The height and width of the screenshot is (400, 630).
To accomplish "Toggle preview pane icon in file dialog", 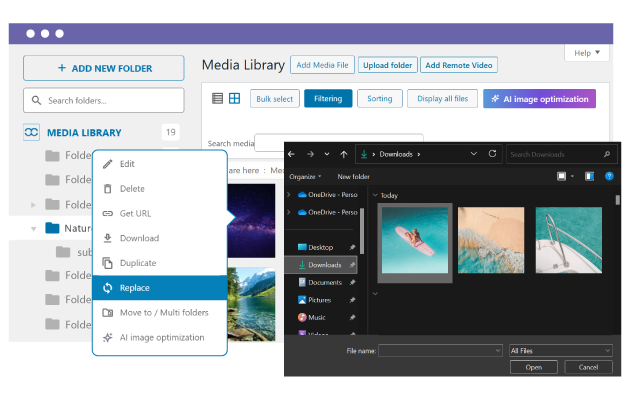I will (x=589, y=176).
